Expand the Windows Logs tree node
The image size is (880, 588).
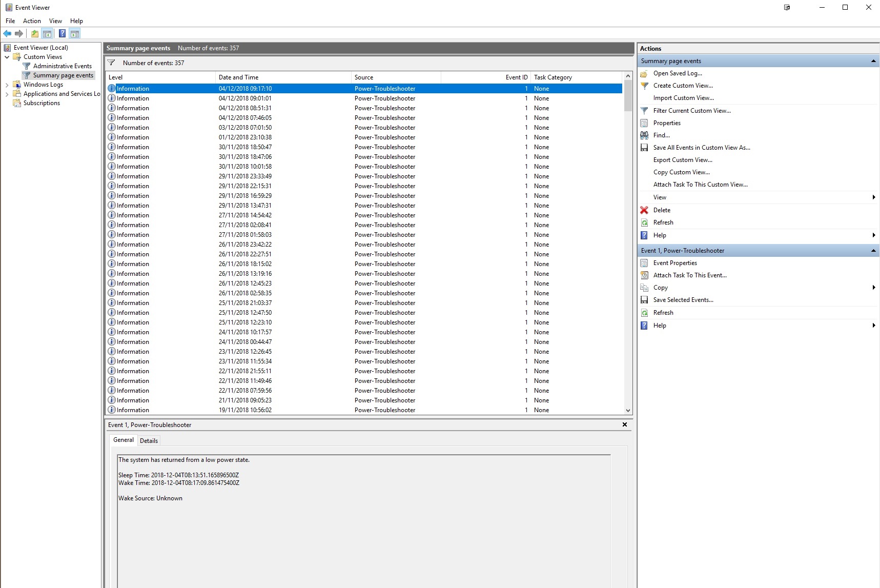click(7, 85)
